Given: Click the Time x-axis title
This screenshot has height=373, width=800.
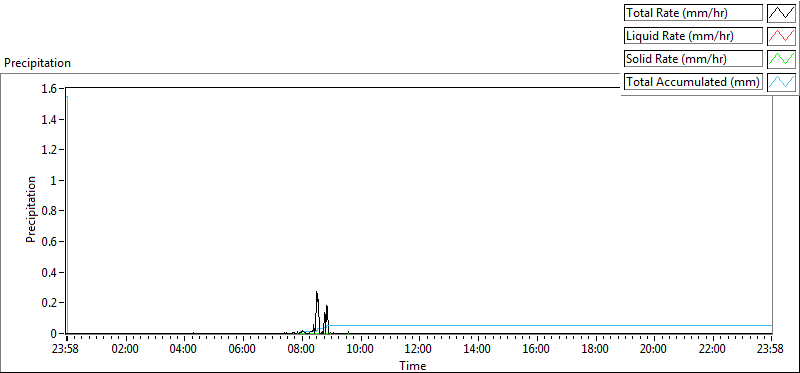Looking at the screenshot, I should (x=413, y=365).
